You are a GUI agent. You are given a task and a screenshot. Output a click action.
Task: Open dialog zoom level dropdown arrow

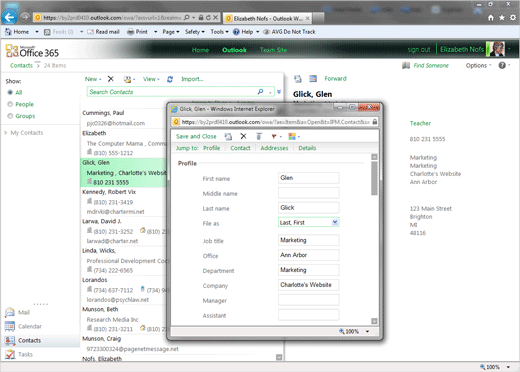pos(367,331)
